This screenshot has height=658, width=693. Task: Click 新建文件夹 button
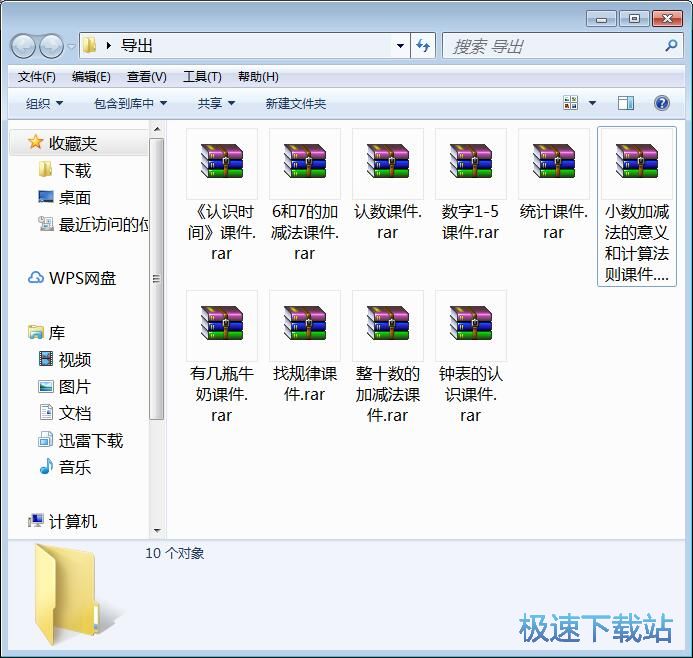(x=296, y=103)
